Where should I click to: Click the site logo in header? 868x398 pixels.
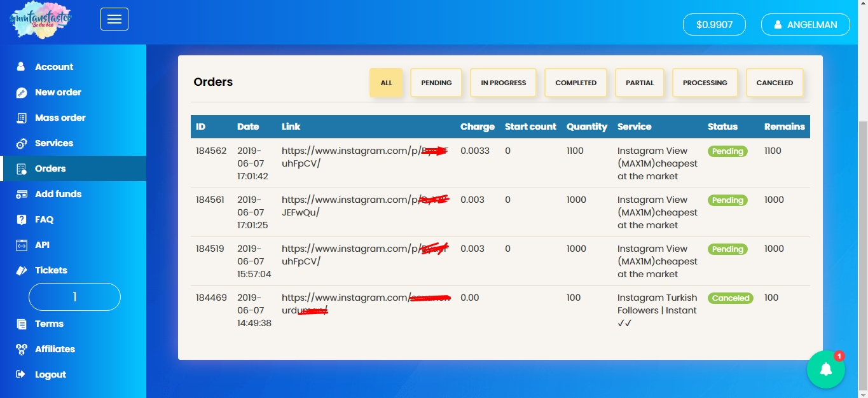41,20
